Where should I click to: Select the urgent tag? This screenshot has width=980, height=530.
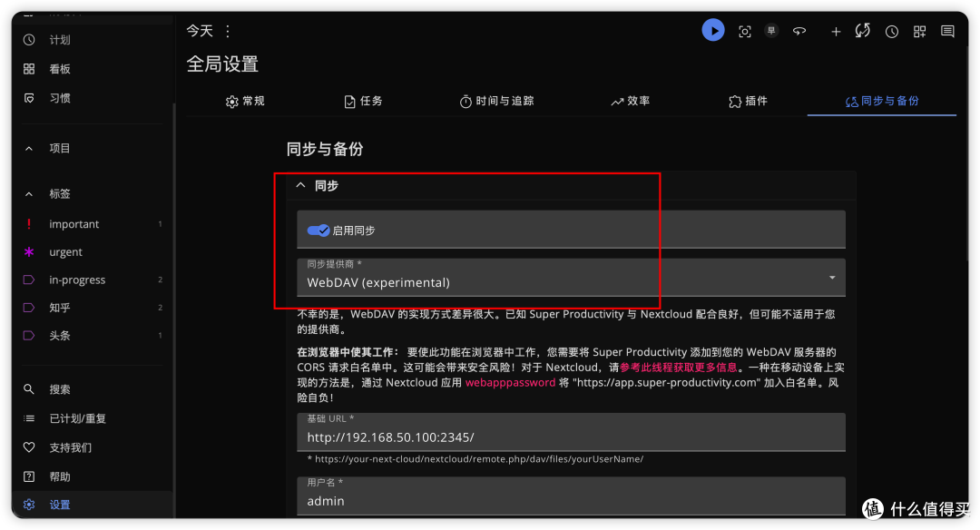coord(93,252)
